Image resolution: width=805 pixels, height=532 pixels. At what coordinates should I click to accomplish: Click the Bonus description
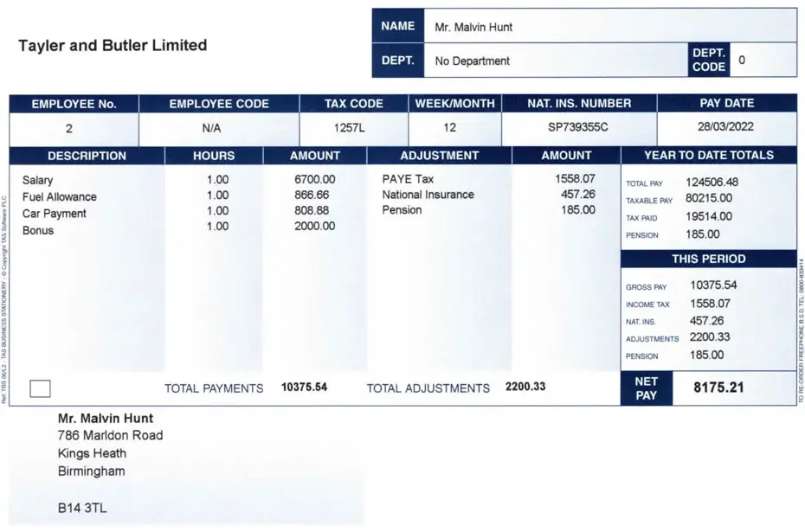pyautogui.click(x=38, y=230)
